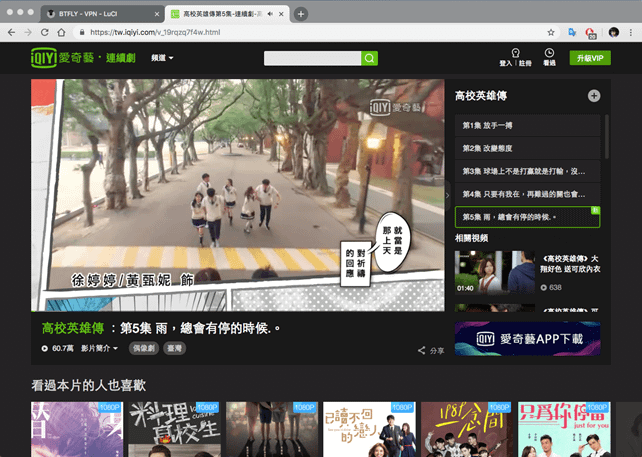Open the 1989一念間 recommendation poster

coord(467,429)
